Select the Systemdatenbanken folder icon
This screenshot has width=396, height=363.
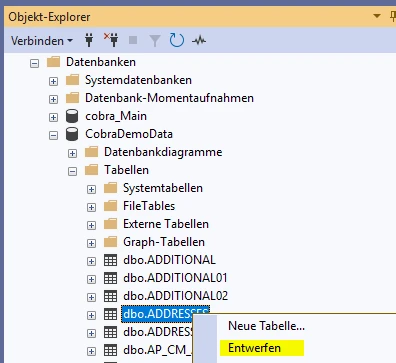[x=72, y=80]
